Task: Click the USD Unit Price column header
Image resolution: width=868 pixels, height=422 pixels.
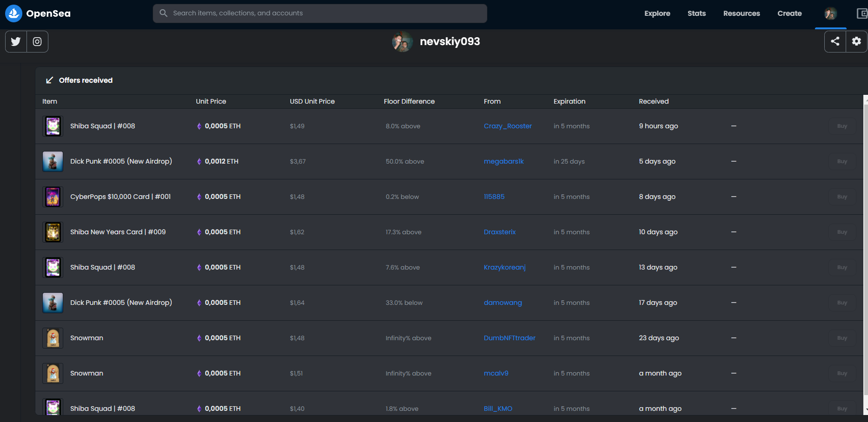Action: (x=312, y=101)
